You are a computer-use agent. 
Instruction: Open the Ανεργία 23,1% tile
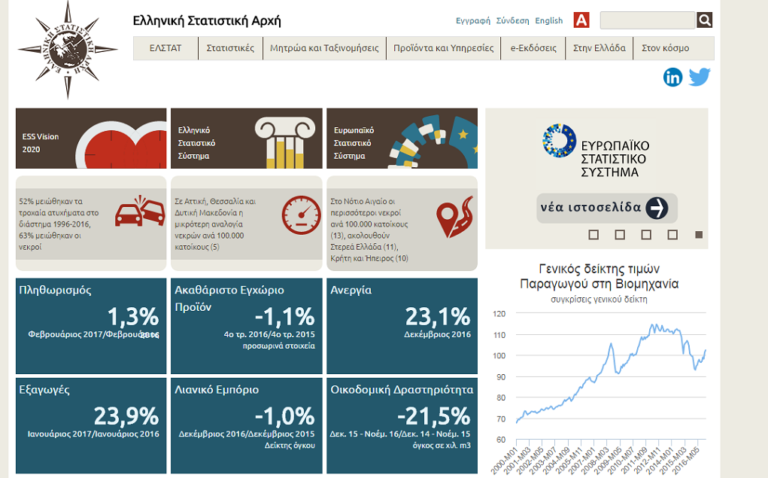402,326
